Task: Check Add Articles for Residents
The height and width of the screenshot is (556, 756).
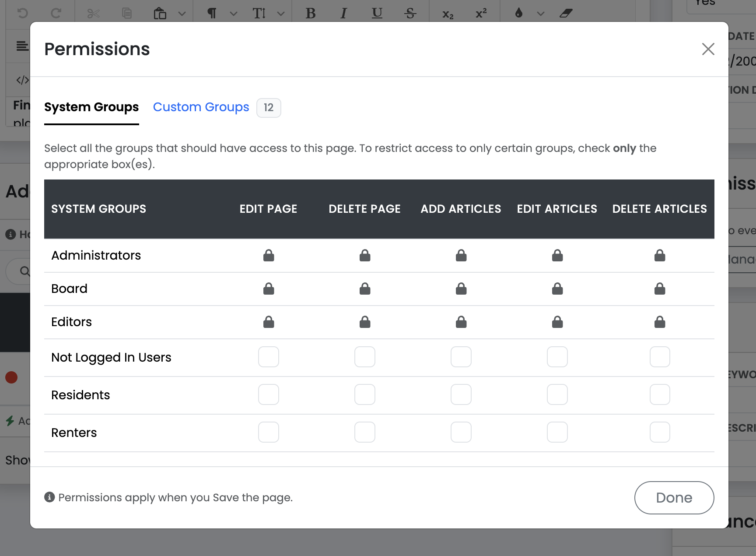Action: (461, 394)
